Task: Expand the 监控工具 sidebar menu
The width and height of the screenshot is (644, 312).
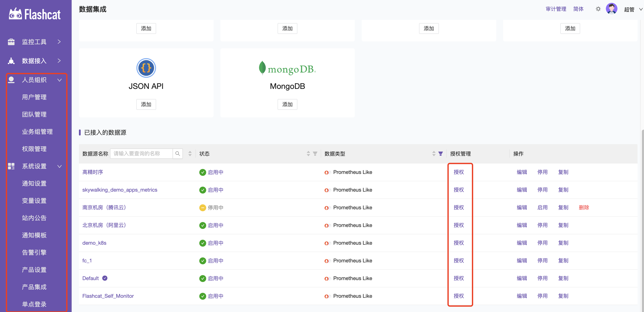Action: click(34, 42)
